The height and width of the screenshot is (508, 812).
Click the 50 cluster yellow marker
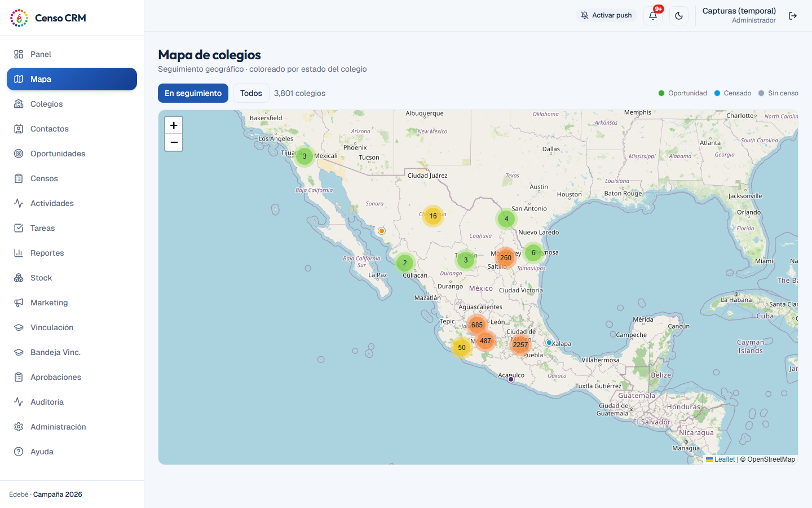tap(462, 348)
